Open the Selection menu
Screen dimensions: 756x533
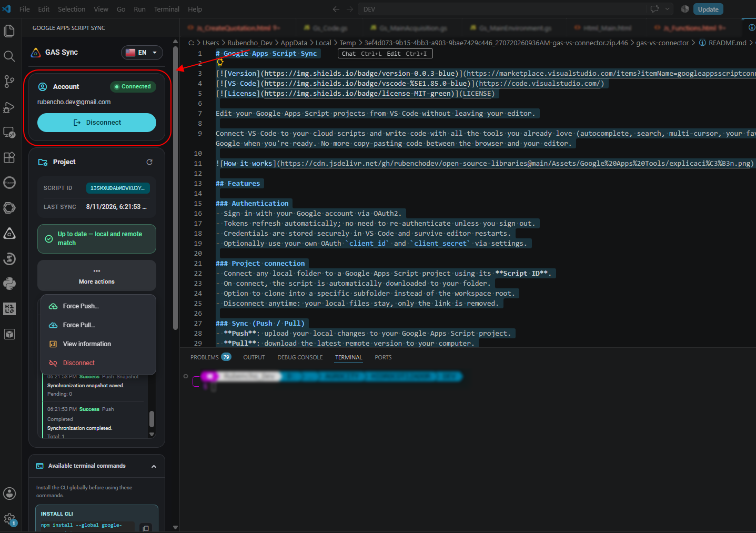tap(72, 9)
